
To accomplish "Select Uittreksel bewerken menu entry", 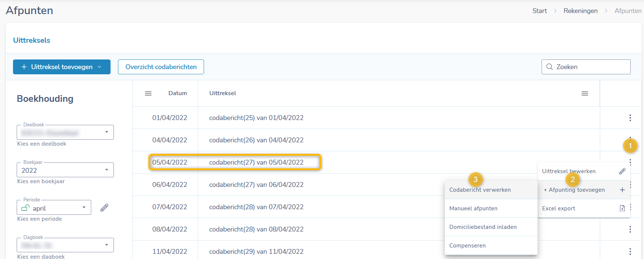I will [584, 171].
